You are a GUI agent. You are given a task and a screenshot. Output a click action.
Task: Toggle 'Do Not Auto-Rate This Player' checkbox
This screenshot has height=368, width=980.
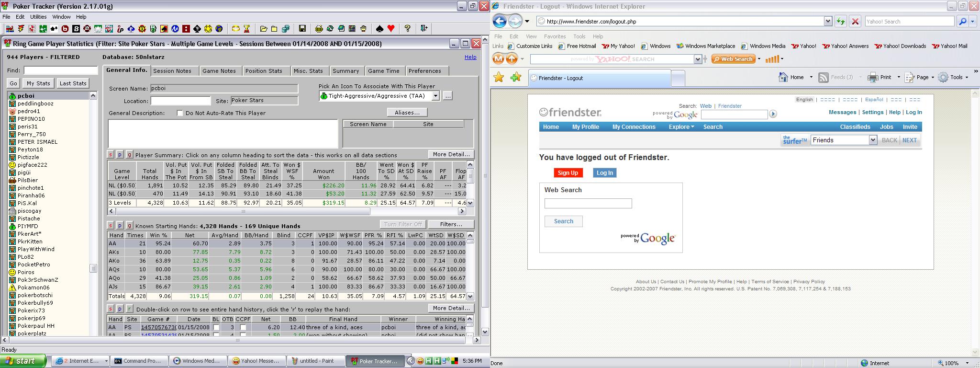pos(180,113)
